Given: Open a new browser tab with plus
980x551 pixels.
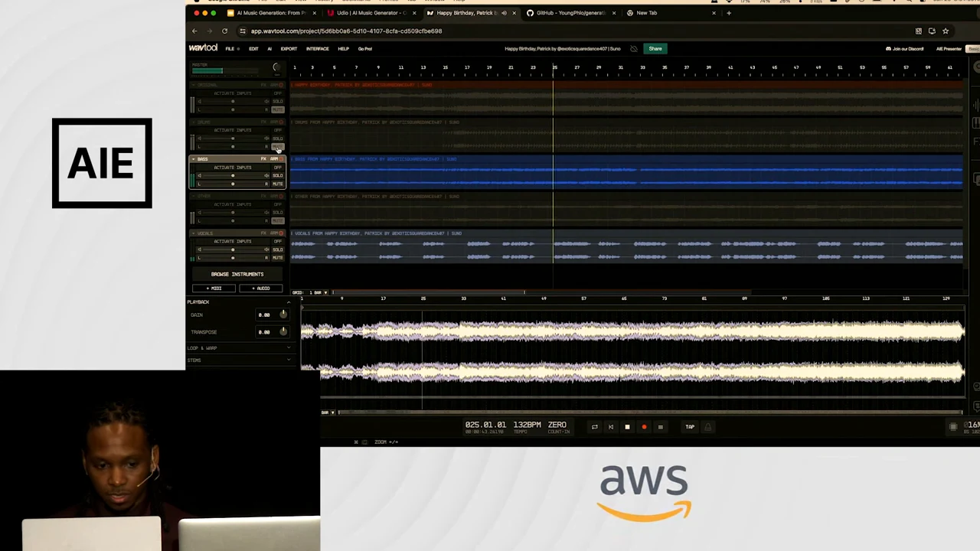Looking at the screenshot, I should point(729,13).
